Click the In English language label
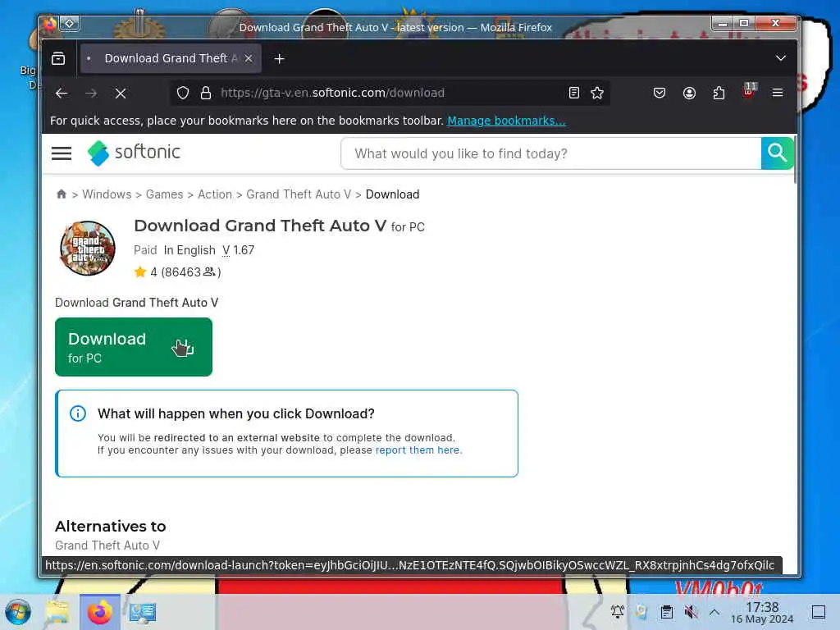Viewport: 840px width, 630px height. [x=189, y=250]
